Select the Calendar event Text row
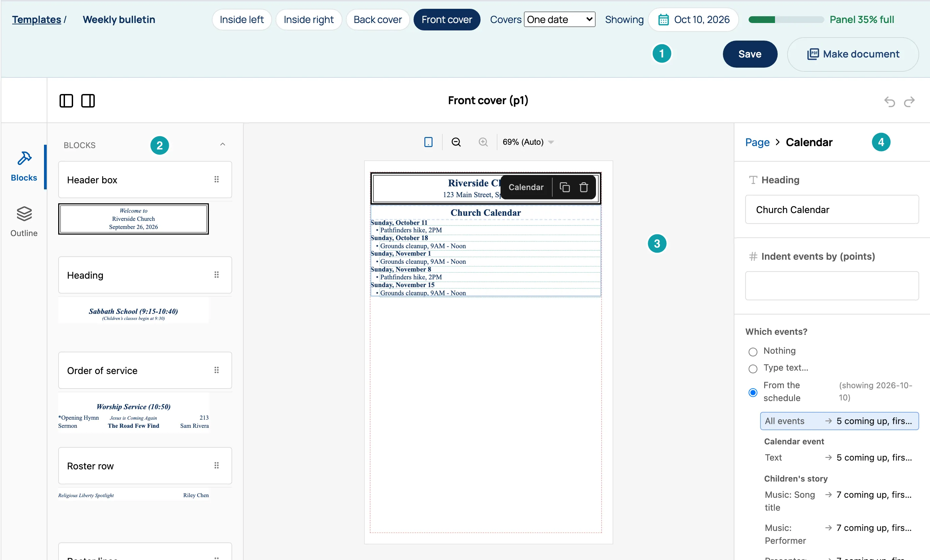This screenshot has width=930, height=560. click(839, 458)
